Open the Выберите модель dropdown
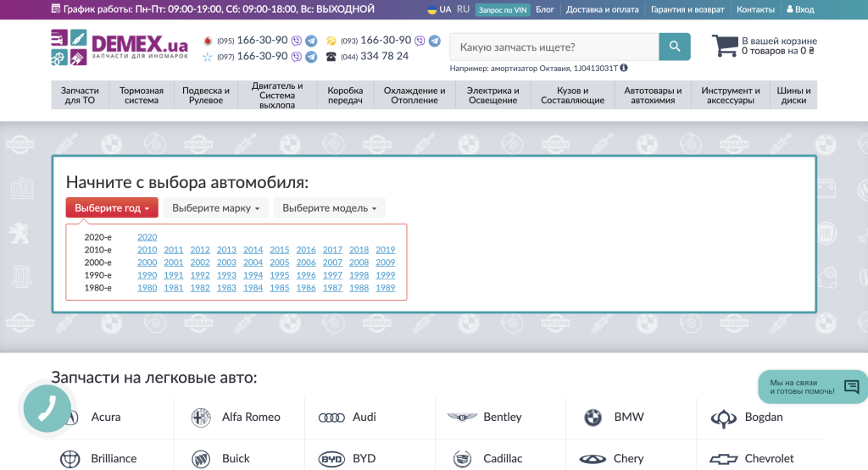Viewport: 868px width, 470px height. point(330,208)
